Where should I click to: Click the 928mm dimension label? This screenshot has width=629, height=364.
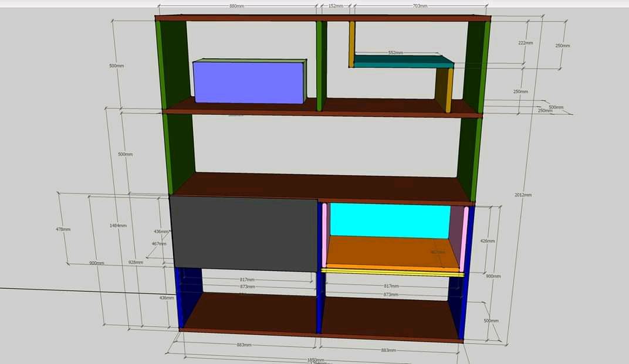pos(136,262)
